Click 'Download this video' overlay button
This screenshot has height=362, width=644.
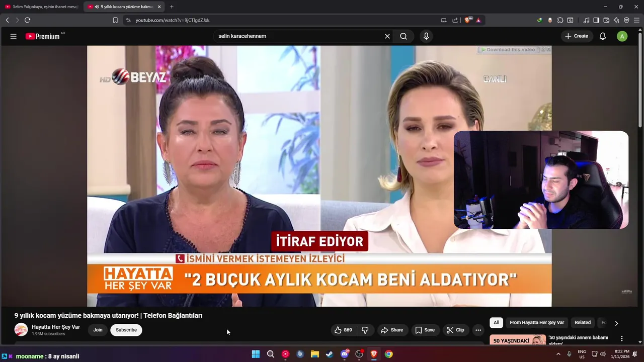coord(508,50)
